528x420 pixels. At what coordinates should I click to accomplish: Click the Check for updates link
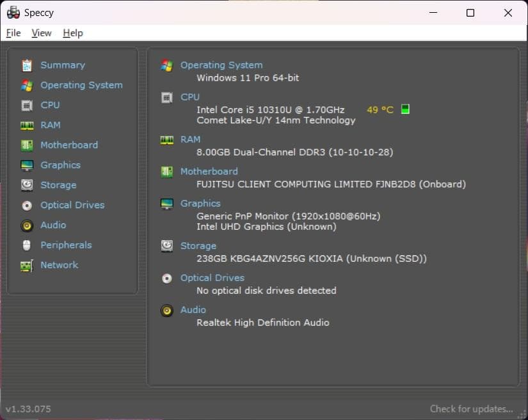pyautogui.click(x=471, y=408)
